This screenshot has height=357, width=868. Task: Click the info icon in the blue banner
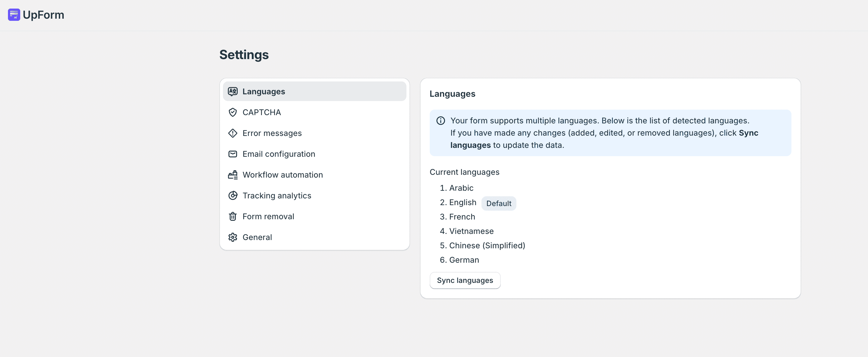pyautogui.click(x=440, y=121)
